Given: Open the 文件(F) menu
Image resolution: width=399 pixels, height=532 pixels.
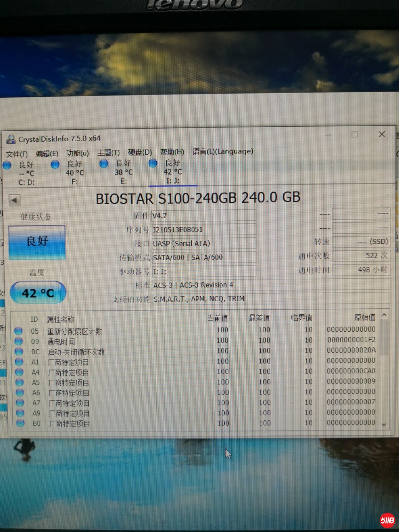Looking at the screenshot, I should click(x=17, y=154).
